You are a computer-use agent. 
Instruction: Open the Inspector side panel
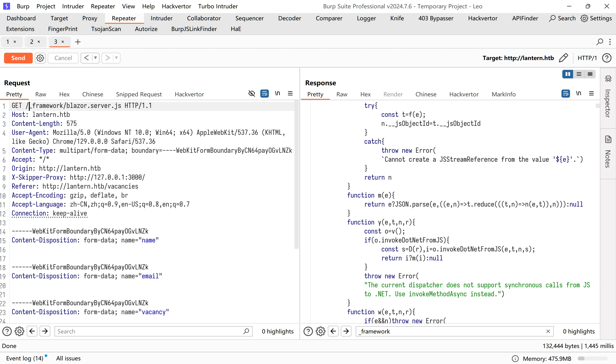[x=608, y=97]
